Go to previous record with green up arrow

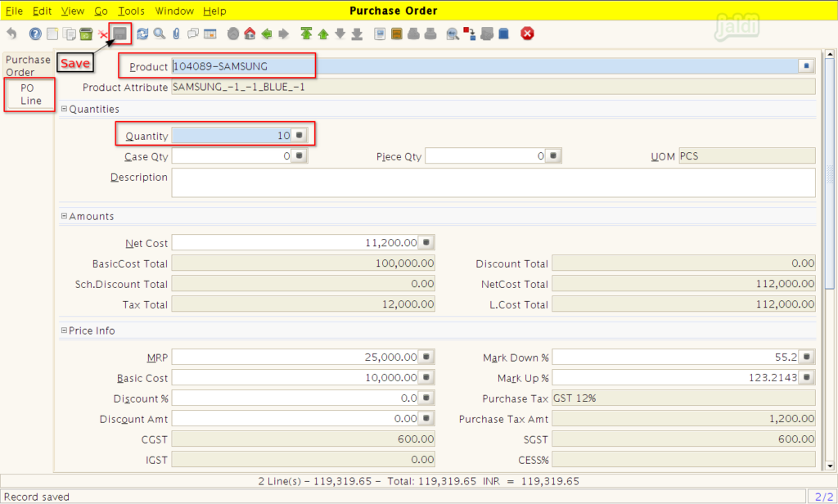tap(323, 34)
